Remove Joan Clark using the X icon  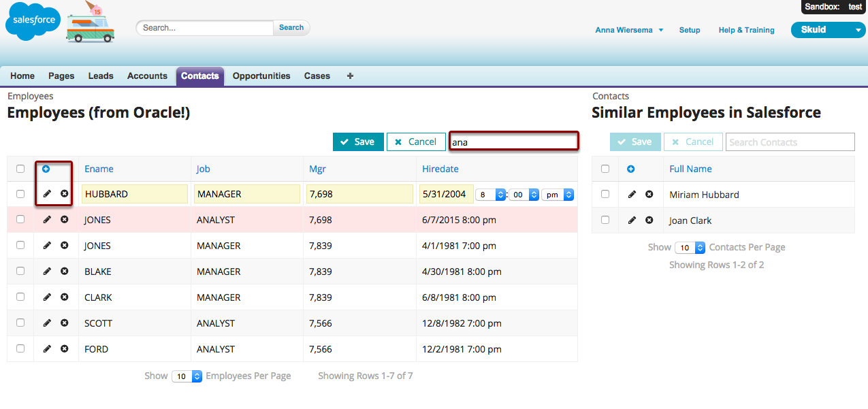pyautogui.click(x=649, y=220)
